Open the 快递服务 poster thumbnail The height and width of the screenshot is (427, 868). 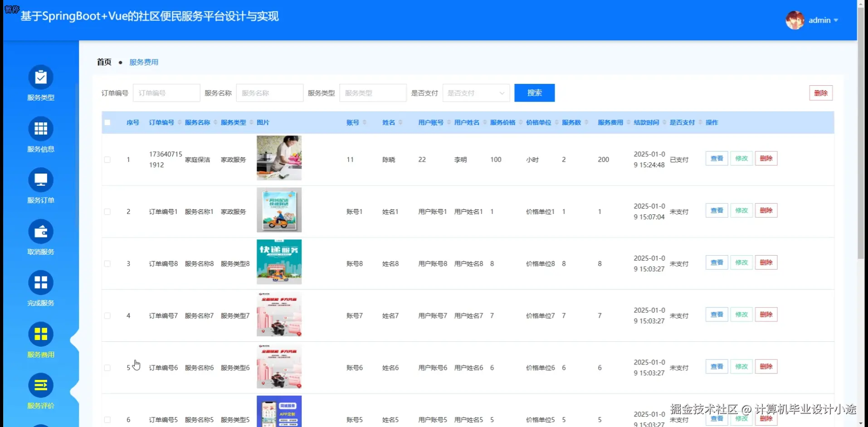tap(279, 262)
